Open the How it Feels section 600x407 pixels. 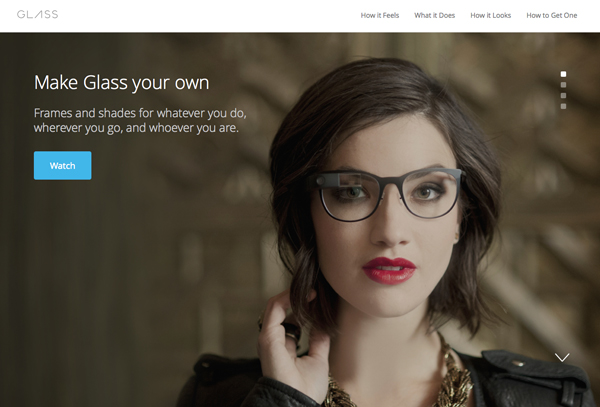(380, 15)
